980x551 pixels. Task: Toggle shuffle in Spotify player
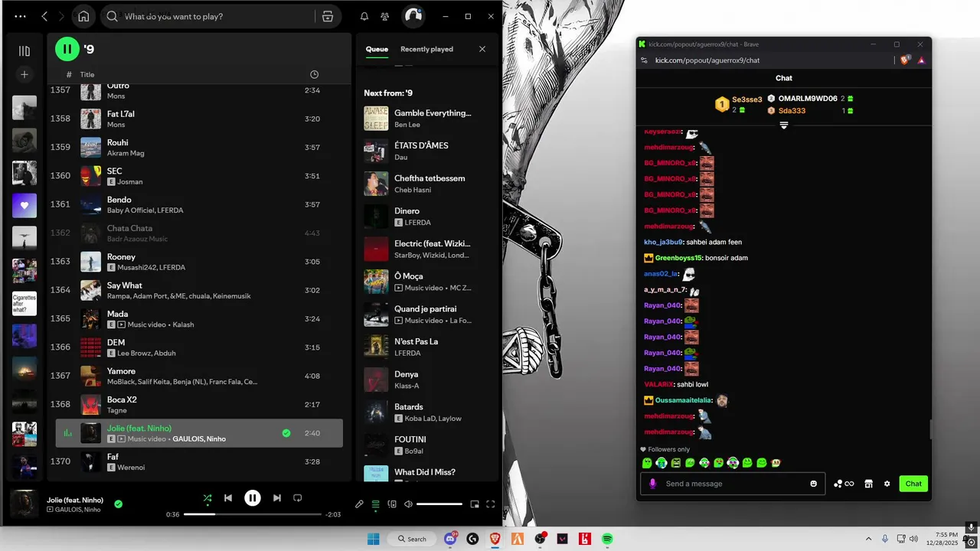(207, 498)
